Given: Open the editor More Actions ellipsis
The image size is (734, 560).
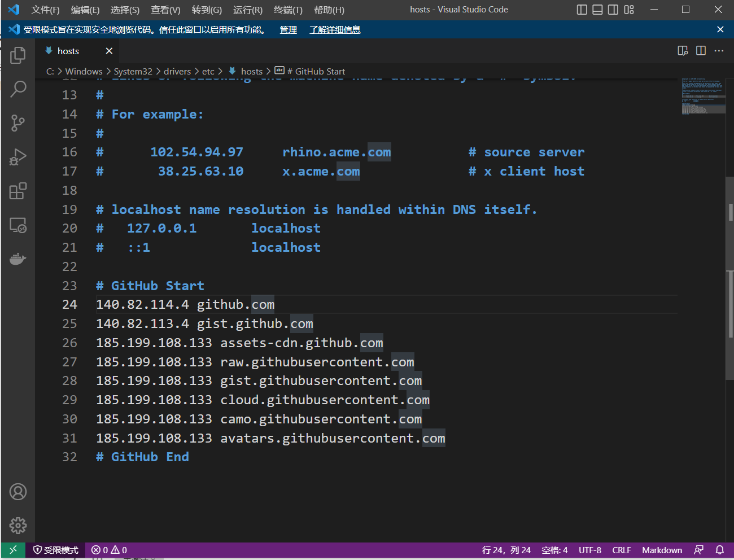Looking at the screenshot, I should click(719, 51).
